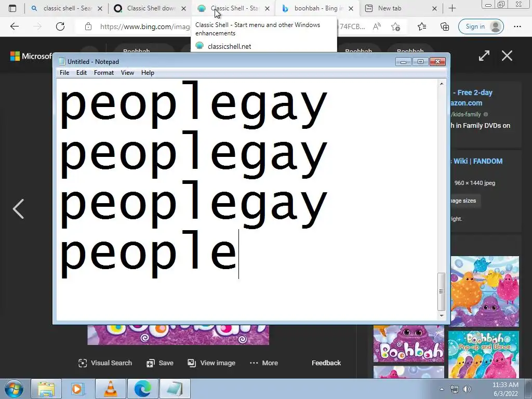The height and width of the screenshot is (399, 532).
Task: Show hidden tray icons arrow
Action: pyautogui.click(x=442, y=389)
